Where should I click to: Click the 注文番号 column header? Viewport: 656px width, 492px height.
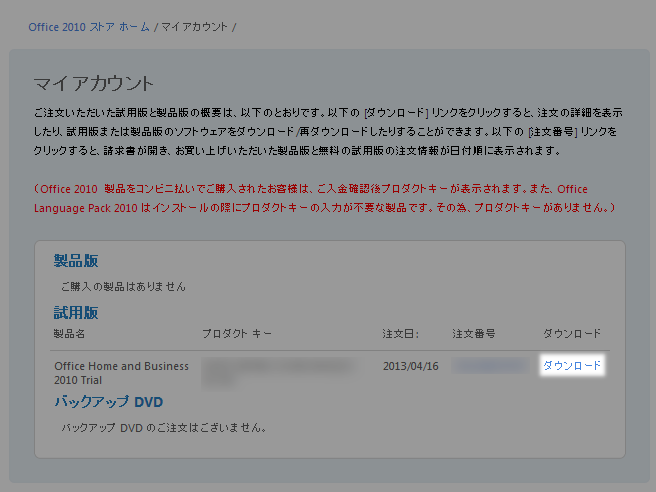(x=474, y=334)
